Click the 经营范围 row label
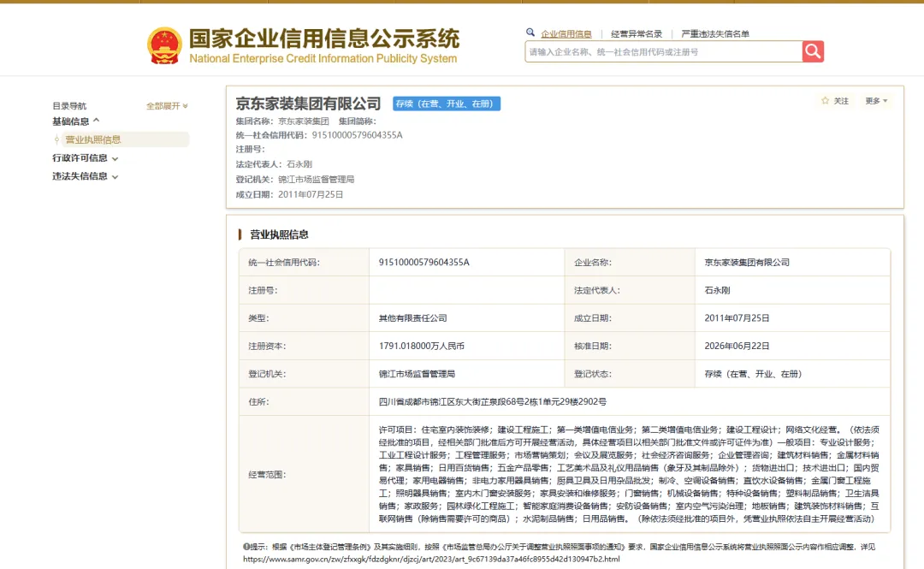The width and height of the screenshot is (924, 569). [267, 474]
